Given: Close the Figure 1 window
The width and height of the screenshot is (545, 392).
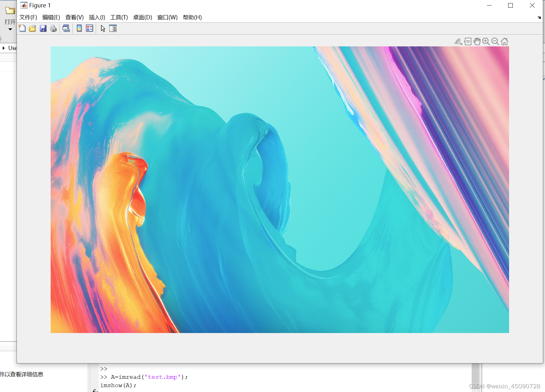Looking at the screenshot, I should coord(532,6).
